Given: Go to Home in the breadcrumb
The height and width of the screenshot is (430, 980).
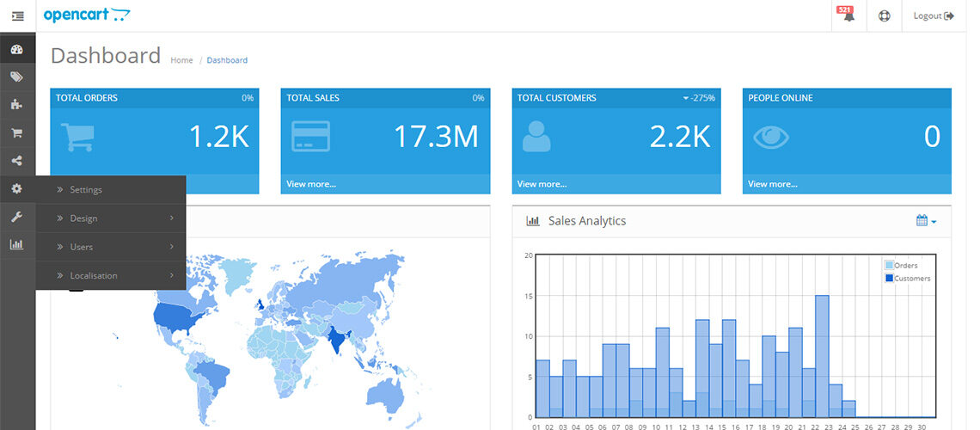Looking at the screenshot, I should point(181,60).
